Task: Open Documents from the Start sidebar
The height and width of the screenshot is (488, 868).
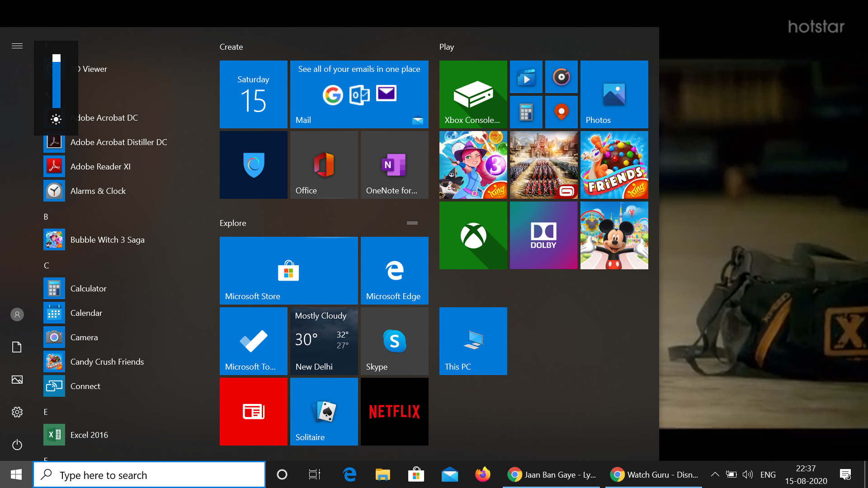Action: [17, 347]
